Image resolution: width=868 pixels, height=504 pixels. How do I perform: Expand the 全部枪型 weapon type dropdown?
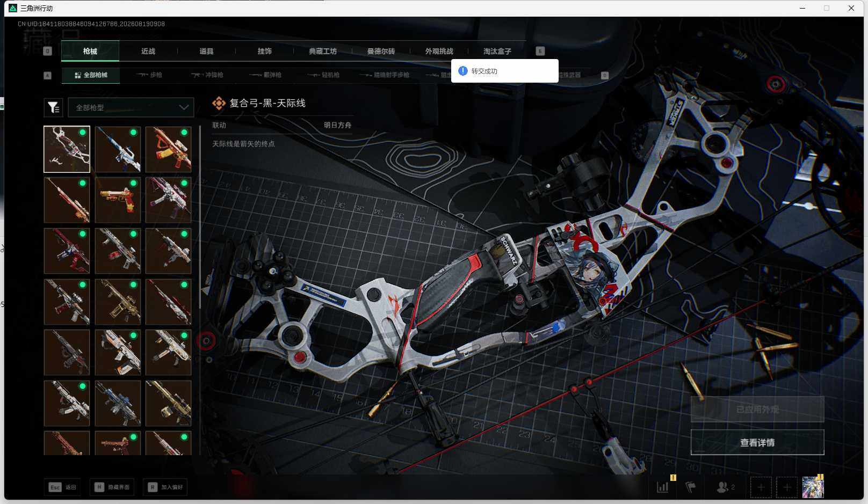(x=131, y=107)
